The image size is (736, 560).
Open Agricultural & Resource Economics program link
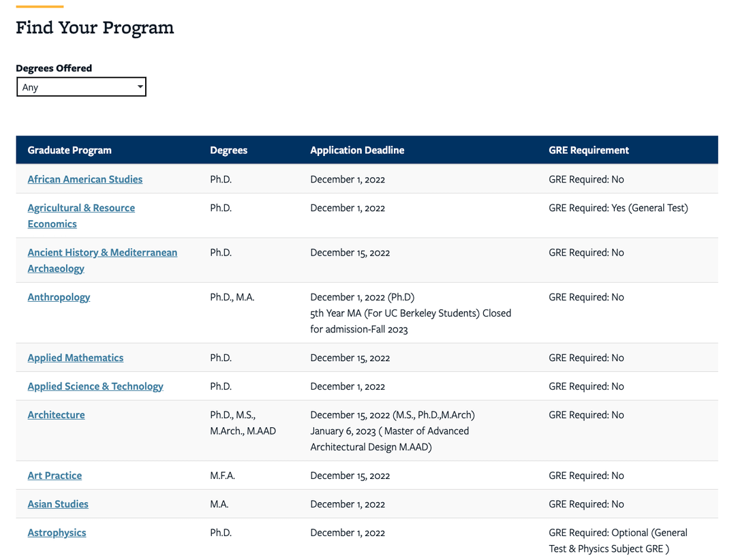point(81,216)
